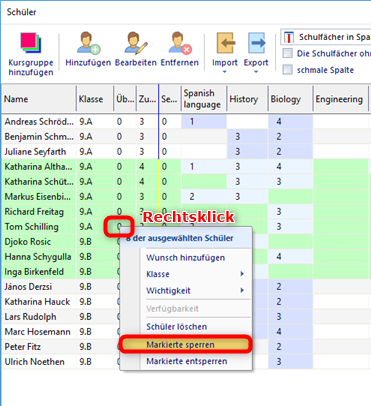Select student Marc Hosemann
371x406 pixels.
pyautogui.click(x=37, y=332)
